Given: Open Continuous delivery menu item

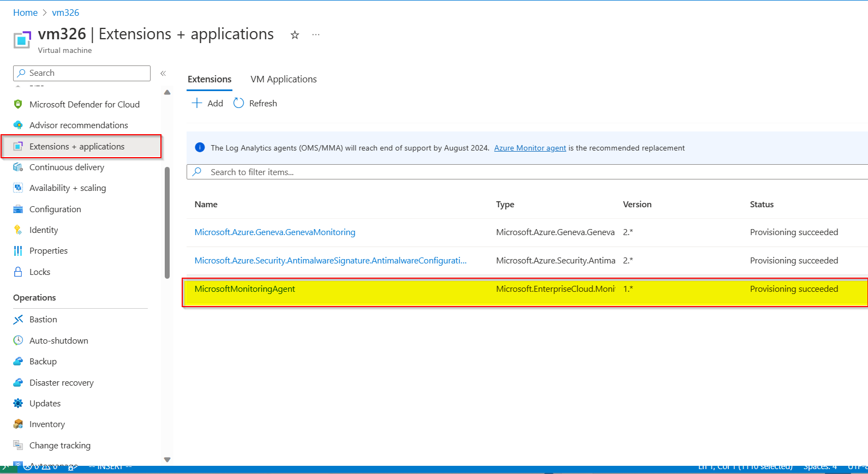Looking at the screenshot, I should point(67,167).
